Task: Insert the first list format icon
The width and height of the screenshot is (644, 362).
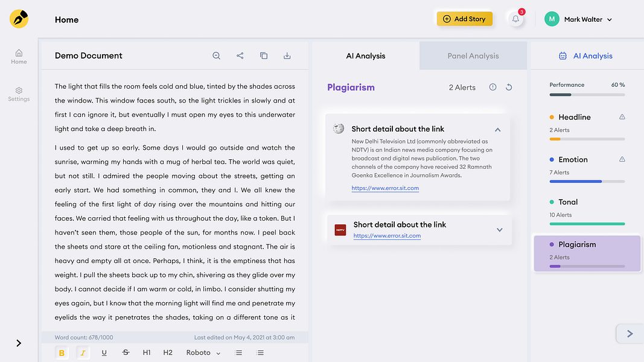Action: point(238,352)
